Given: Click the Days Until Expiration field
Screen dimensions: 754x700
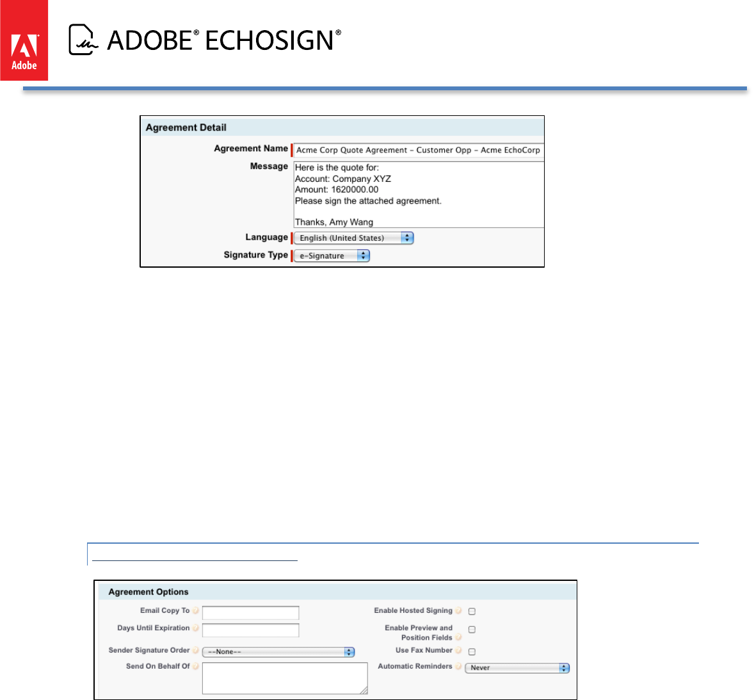Looking at the screenshot, I should pyautogui.click(x=250, y=630).
